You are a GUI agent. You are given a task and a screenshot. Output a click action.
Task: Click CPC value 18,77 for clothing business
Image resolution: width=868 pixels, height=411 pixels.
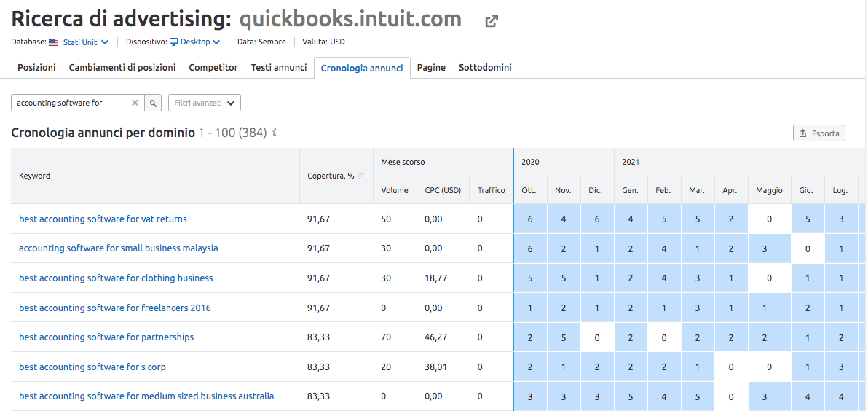coord(436,278)
